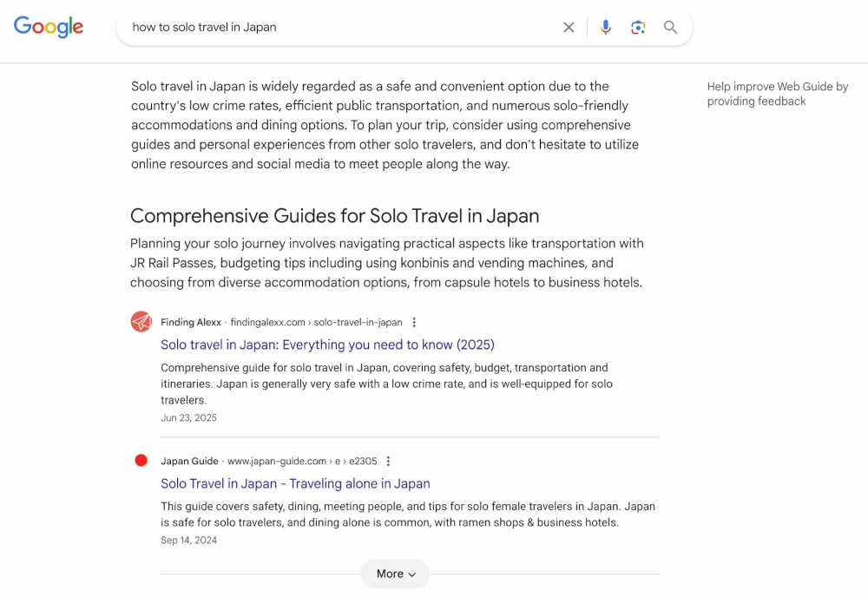Click the More button below the results
Viewport: 868px width, 597px height.
click(395, 574)
